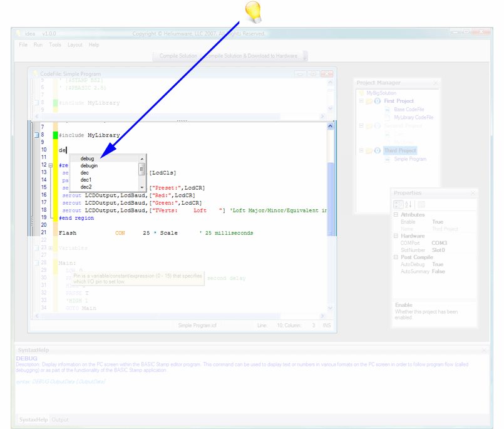Collapse the Third Project tree node
This screenshot has height=429, width=504.
point(363,150)
